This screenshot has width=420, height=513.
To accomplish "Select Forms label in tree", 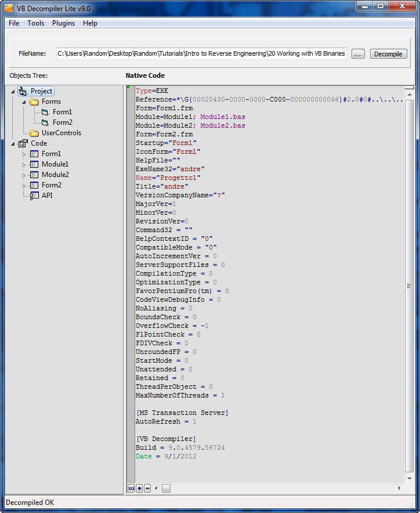I will coord(51,102).
